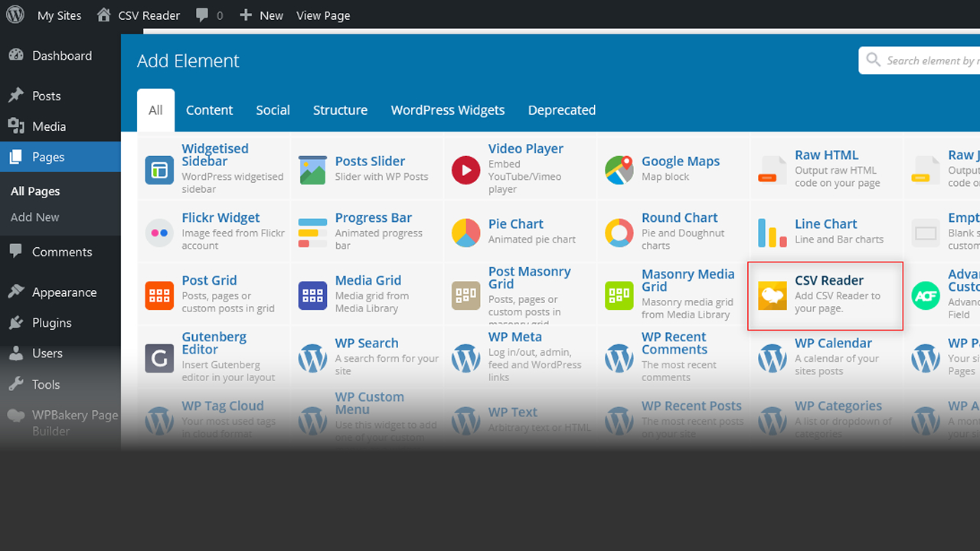Click the WP Custom Menu title text
Image resolution: width=980 pixels, height=551 pixels.
point(370,403)
